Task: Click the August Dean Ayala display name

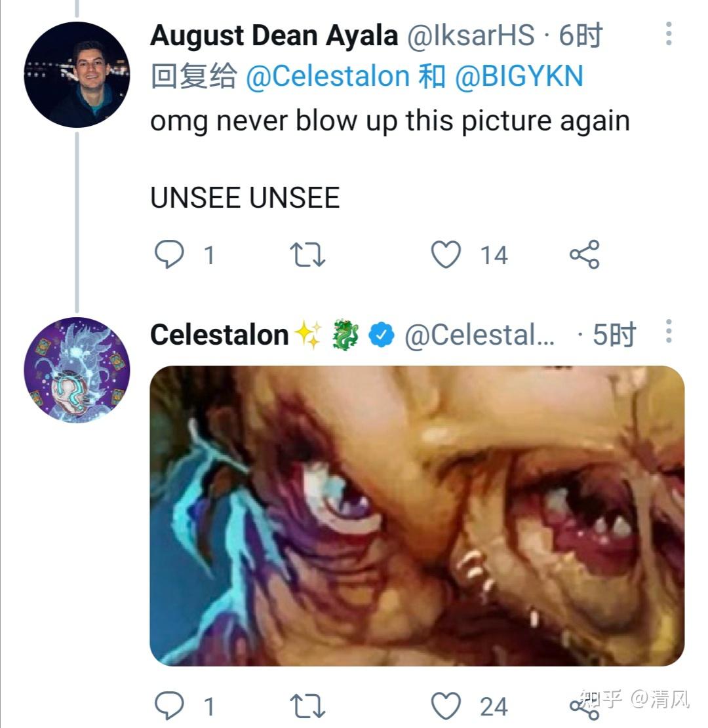Action: (x=274, y=36)
